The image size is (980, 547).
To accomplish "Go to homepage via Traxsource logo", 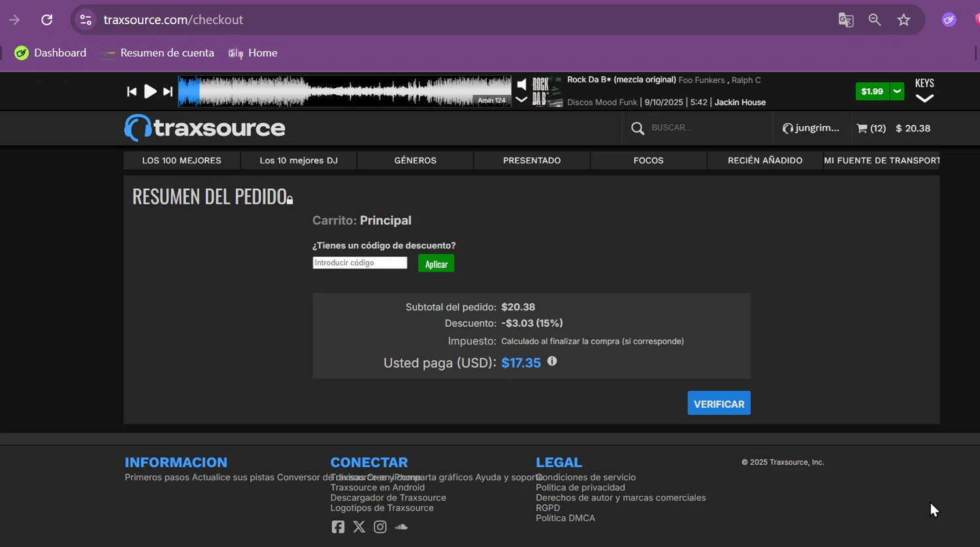I will [x=204, y=128].
